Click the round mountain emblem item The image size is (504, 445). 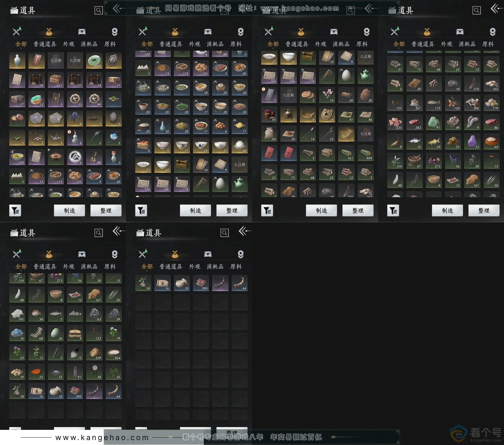pyautogui.click(x=75, y=157)
